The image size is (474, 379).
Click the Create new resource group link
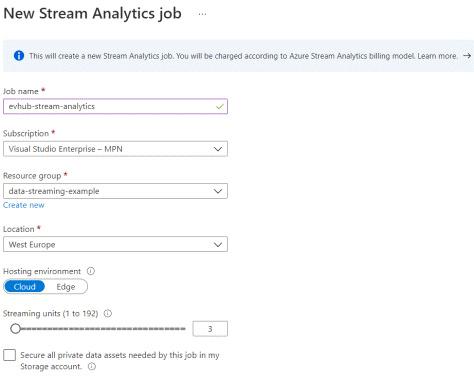24,205
